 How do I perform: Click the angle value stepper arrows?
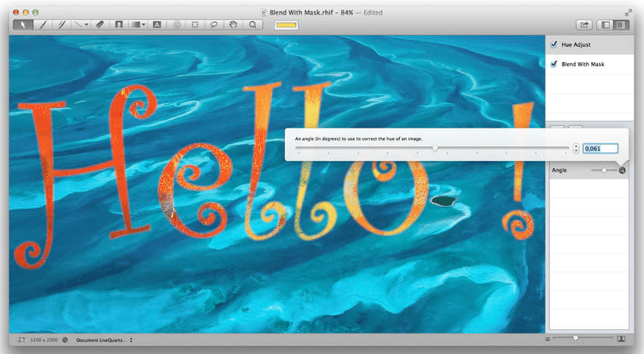pos(576,149)
